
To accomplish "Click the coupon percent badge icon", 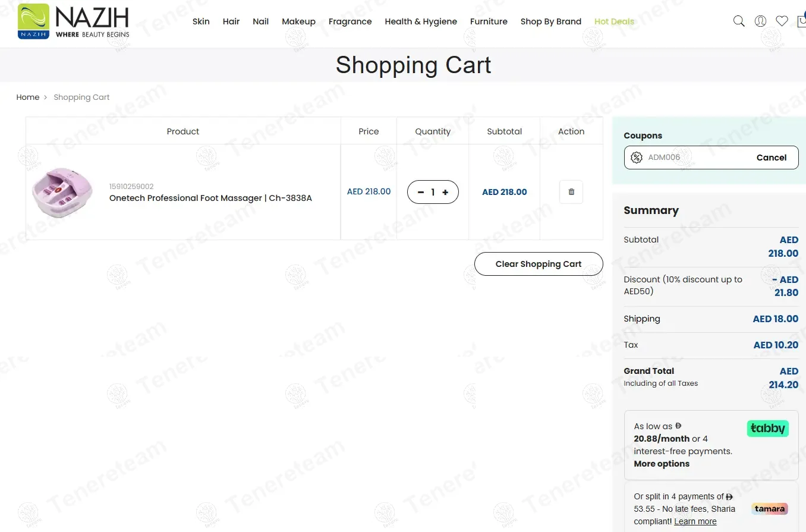I will coord(637,158).
